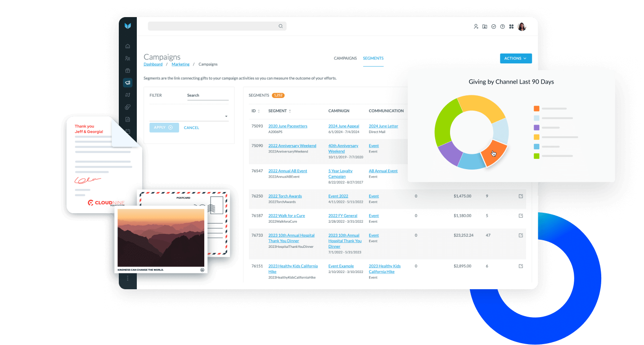Select the megaphone marketing icon in sidebar
The image size is (644, 345).
[128, 83]
